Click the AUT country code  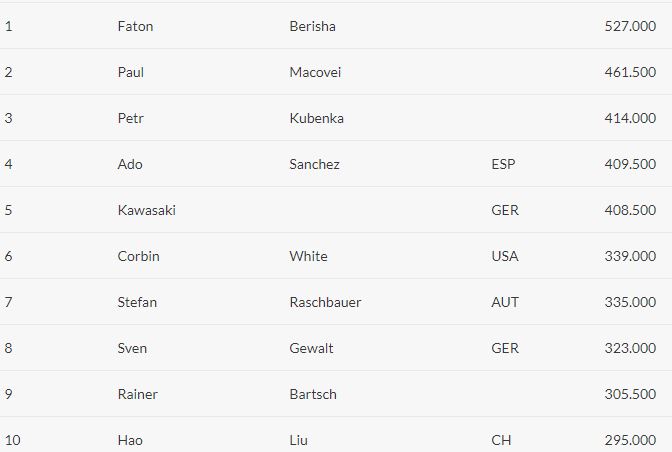(x=505, y=302)
